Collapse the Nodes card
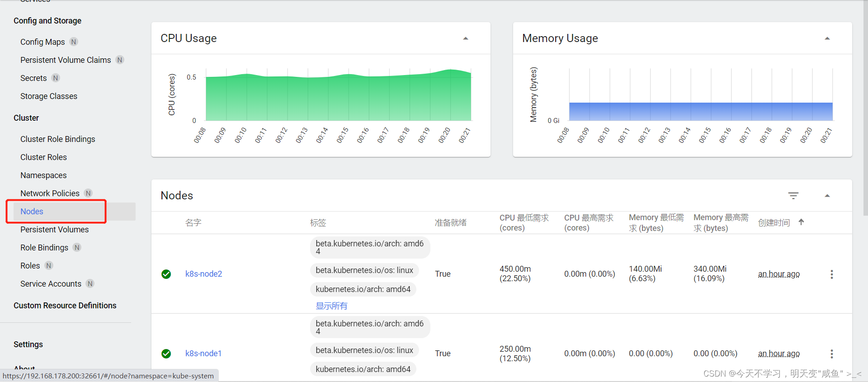This screenshot has height=382, width=868. coord(827,196)
